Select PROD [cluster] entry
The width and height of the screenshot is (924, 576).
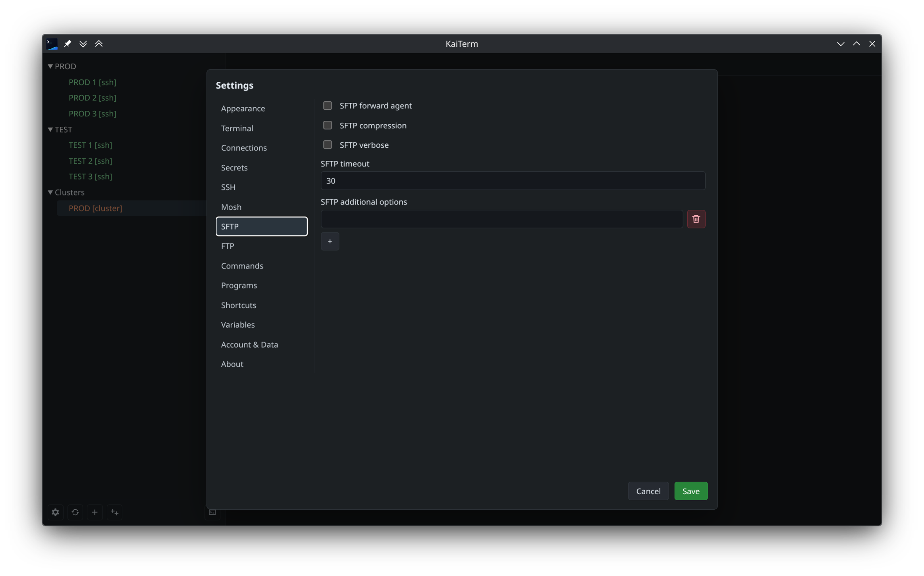tap(95, 208)
